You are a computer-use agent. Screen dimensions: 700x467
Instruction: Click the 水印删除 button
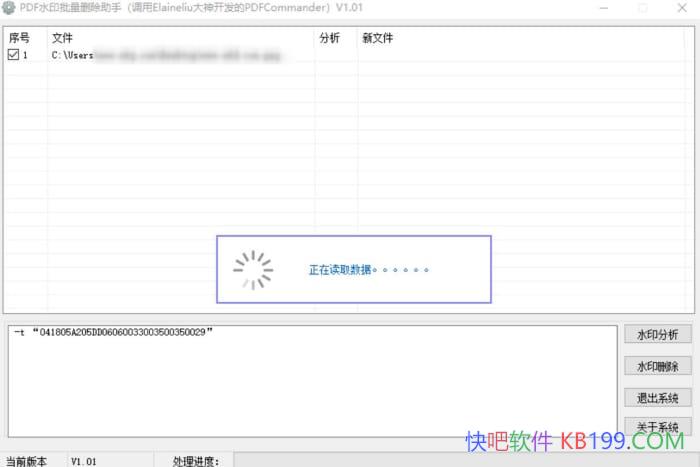pyautogui.click(x=657, y=366)
